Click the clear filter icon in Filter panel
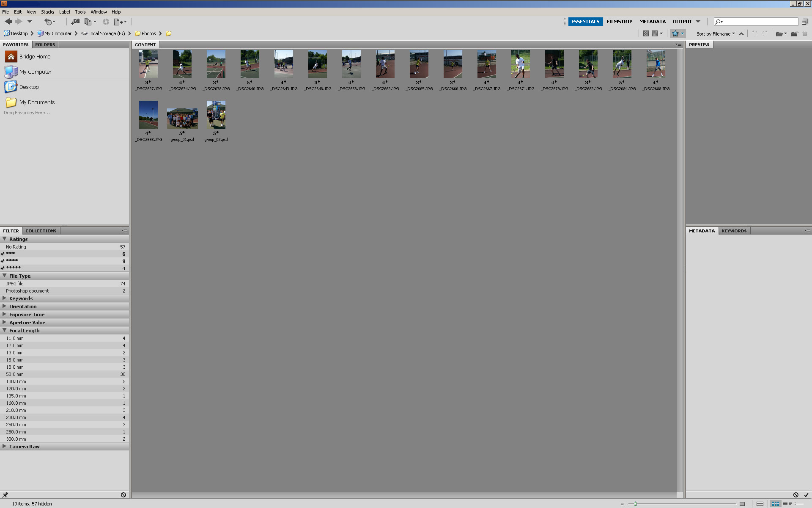Image resolution: width=812 pixels, height=508 pixels. (x=123, y=495)
